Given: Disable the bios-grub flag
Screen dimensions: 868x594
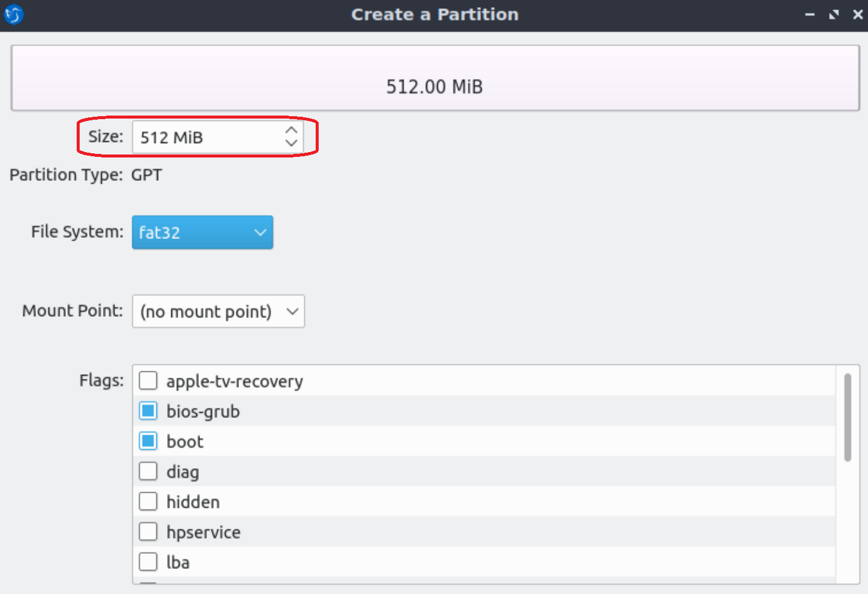Looking at the screenshot, I should 148,411.
